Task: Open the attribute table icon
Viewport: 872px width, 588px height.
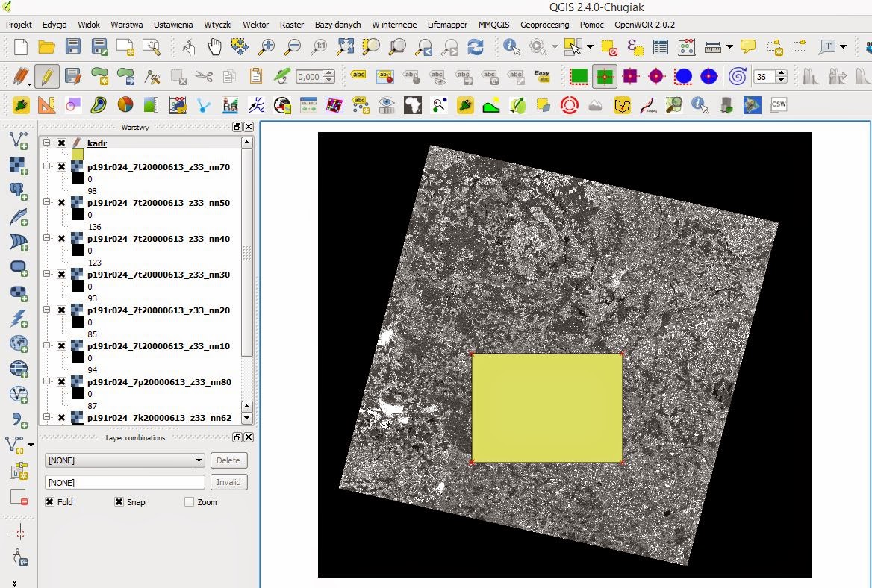Action: click(x=661, y=47)
